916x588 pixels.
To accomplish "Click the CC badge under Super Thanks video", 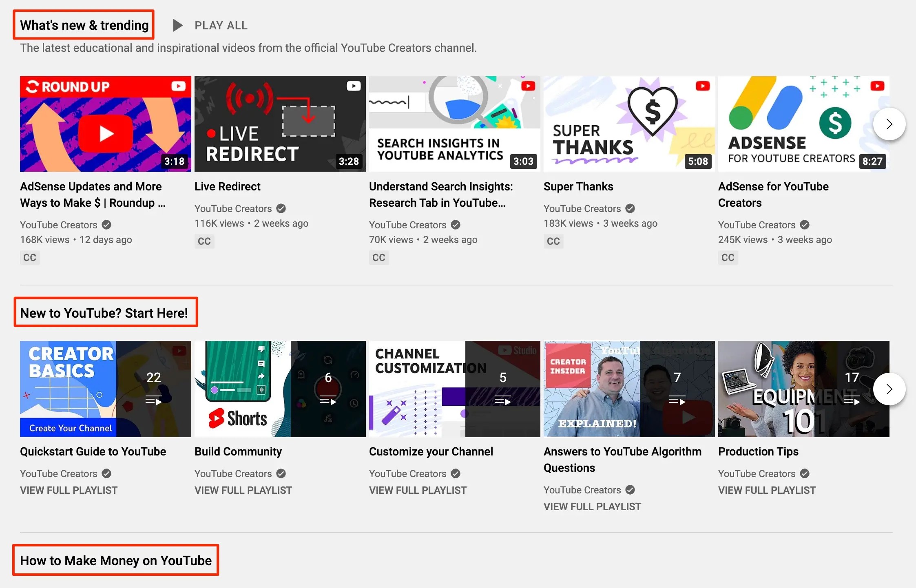I will pyautogui.click(x=553, y=241).
